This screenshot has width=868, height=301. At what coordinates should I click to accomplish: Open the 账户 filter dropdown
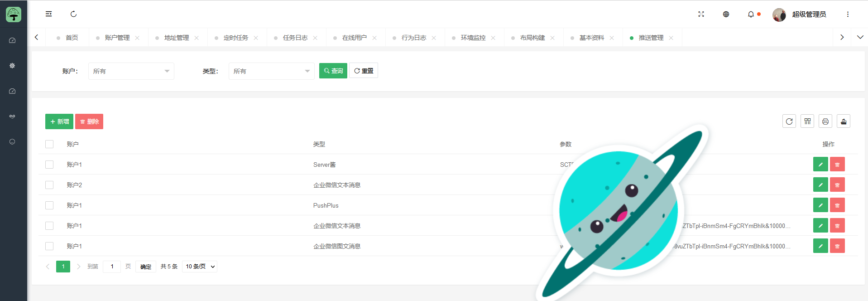(131, 71)
